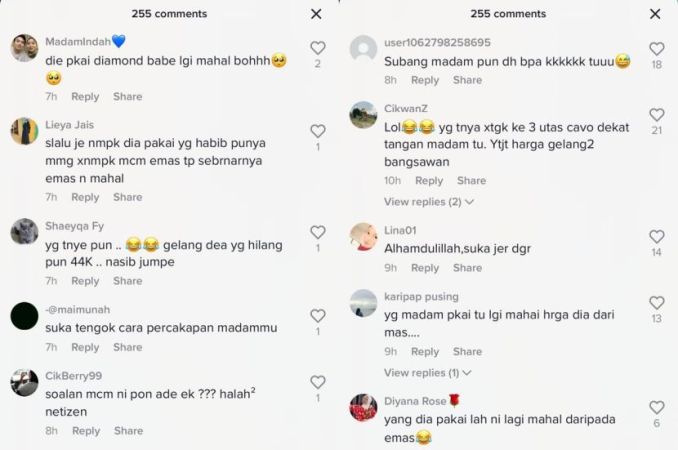
Task: Reply to Lina01's comment
Action: (x=425, y=268)
